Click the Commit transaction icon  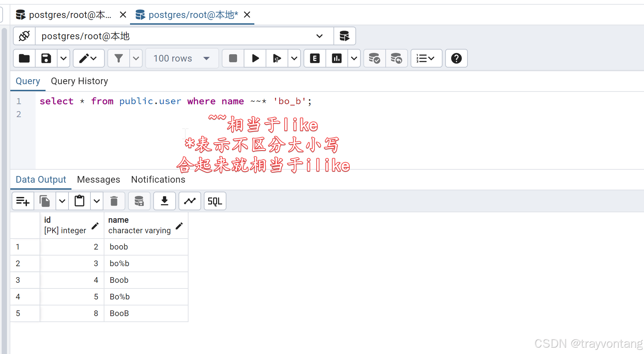pyautogui.click(x=375, y=59)
